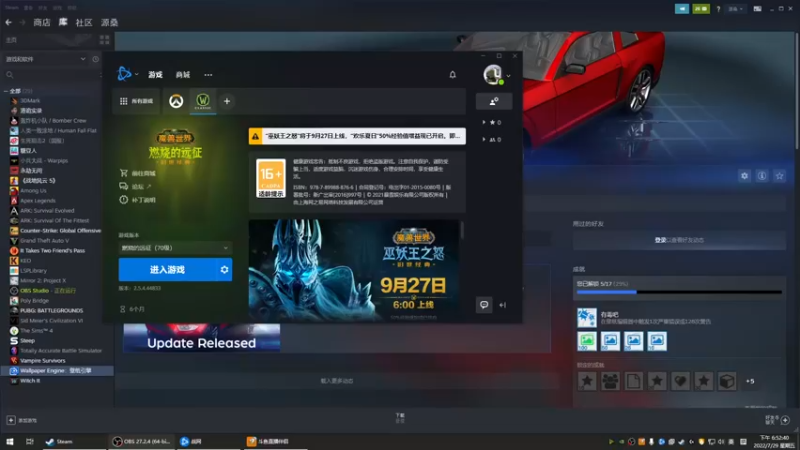The width and height of the screenshot is (800, 450).
Task: Click the Steam announcements megaphone icon
Action: [682, 9]
